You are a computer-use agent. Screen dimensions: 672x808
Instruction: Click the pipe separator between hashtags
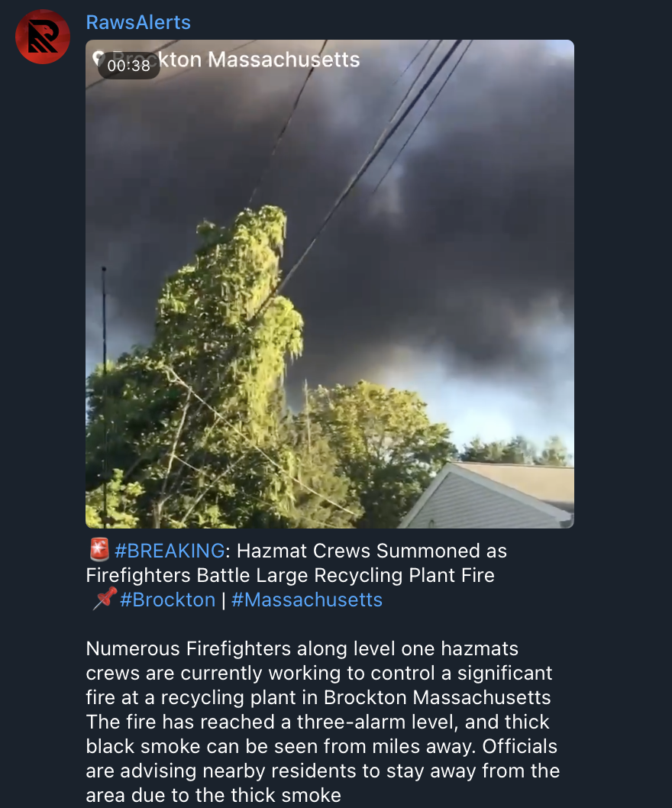(x=224, y=600)
